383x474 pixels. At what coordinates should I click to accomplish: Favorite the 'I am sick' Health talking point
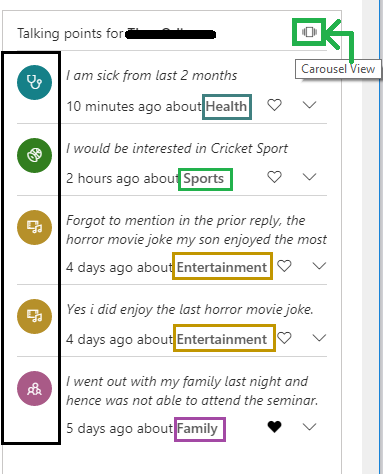275,105
